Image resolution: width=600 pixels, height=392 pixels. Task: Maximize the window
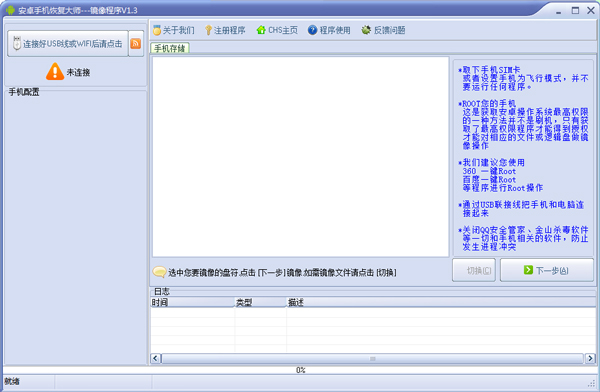coord(575,11)
